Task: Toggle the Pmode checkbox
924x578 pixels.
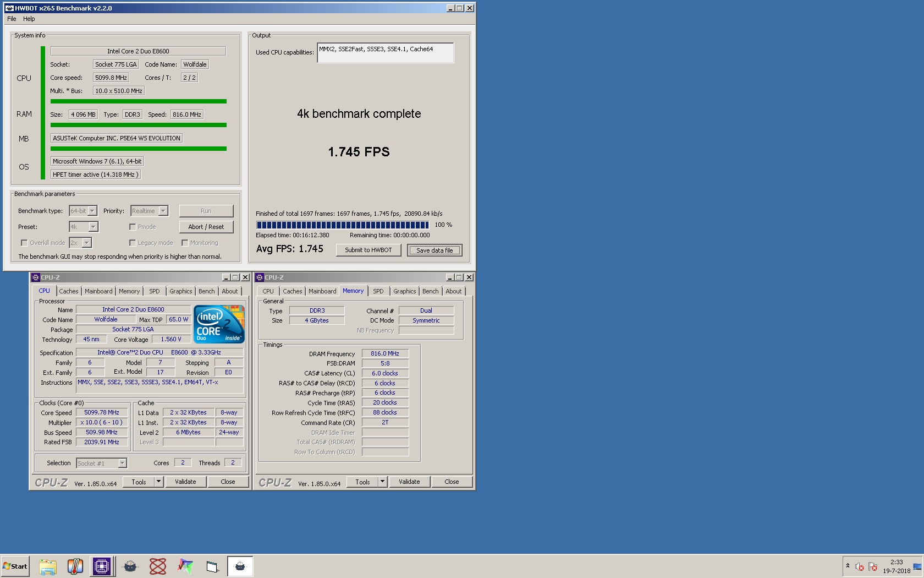Action: (x=133, y=227)
